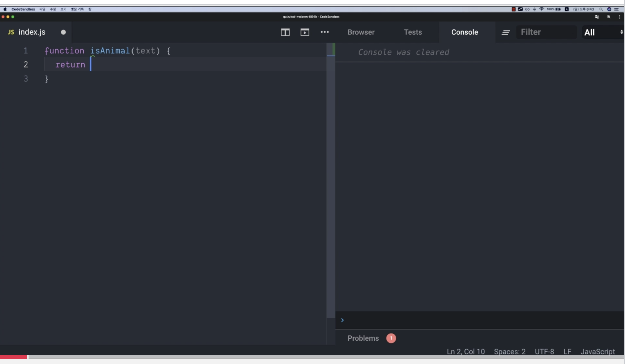
Task: Click the editor vertical scrollbar
Action: 330,181
